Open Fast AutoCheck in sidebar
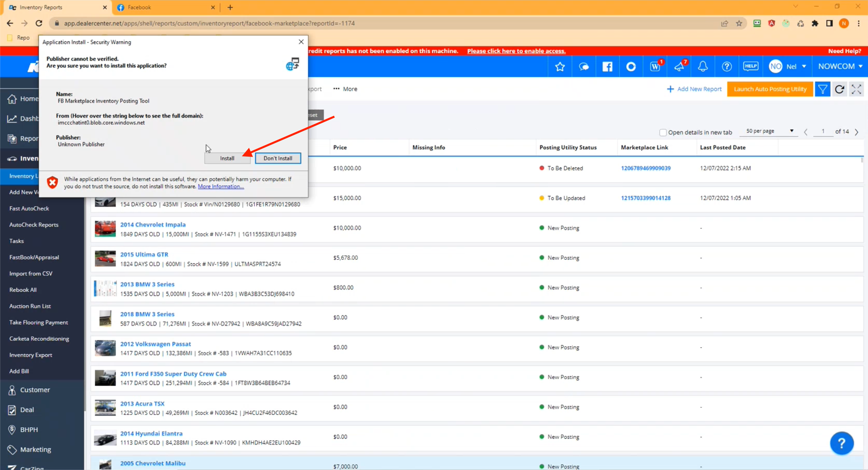Screen dimensions: 868x470 tap(29, 208)
